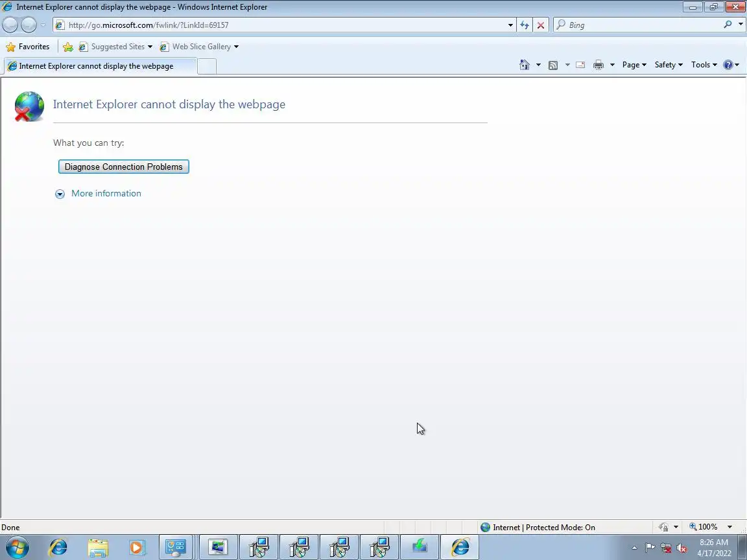Go to the home page icon
This screenshot has width=747, height=560.
525,65
